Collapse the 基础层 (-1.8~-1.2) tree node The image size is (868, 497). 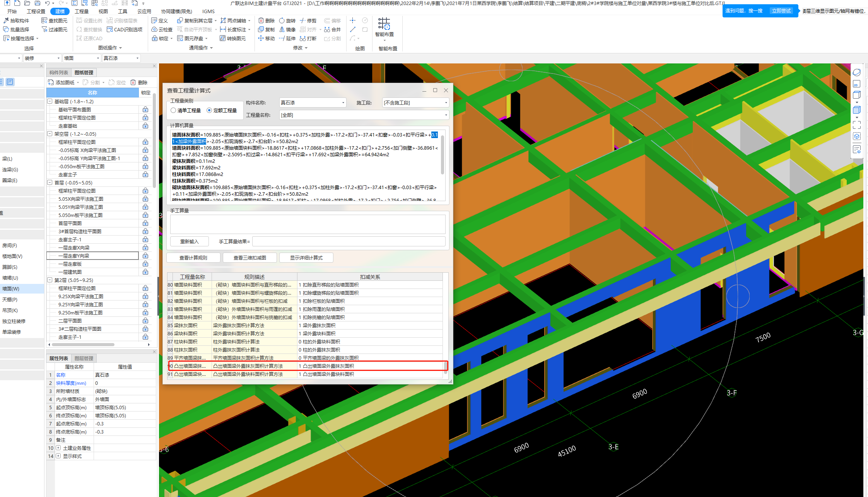coord(50,101)
